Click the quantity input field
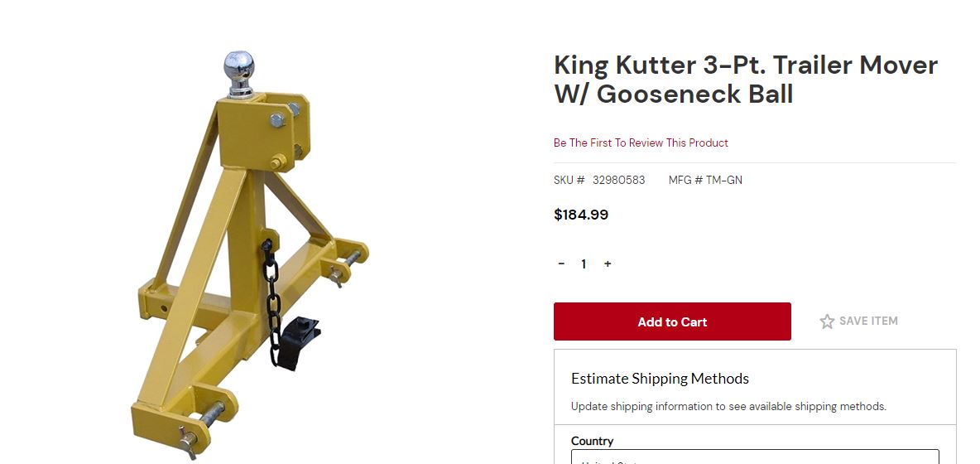The width and height of the screenshot is (980, 464). (584, 263)
